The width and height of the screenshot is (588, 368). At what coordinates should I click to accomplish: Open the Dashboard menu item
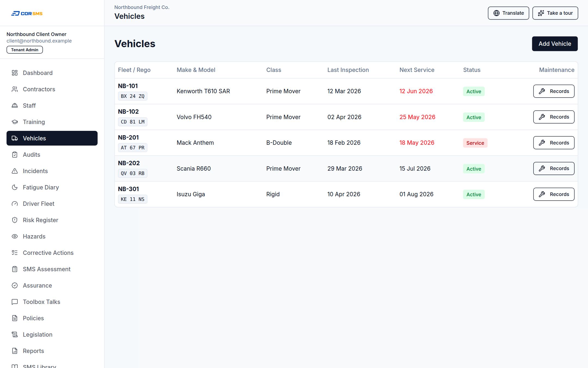tap(52, 73)
